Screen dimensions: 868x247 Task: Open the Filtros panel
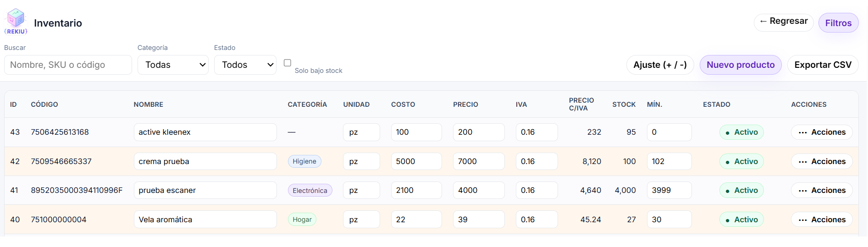point(838,23)
